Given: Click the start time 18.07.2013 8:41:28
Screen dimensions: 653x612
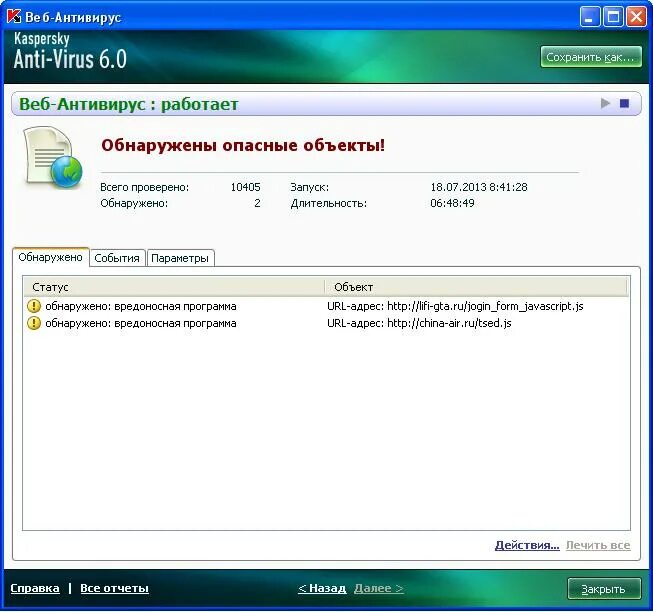Looking at the screenshot, I should pyautogui.click(x=479, y=187).
